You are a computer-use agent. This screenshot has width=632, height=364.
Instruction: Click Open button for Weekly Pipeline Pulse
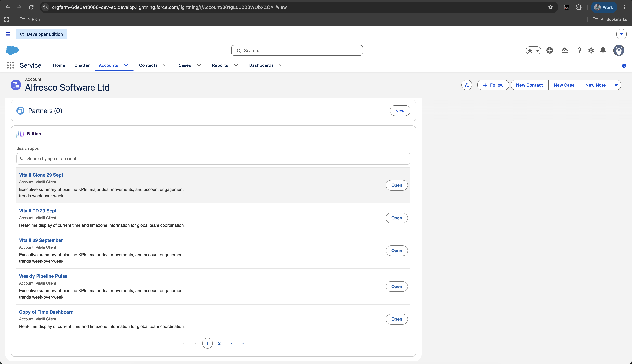coord(396,286)
